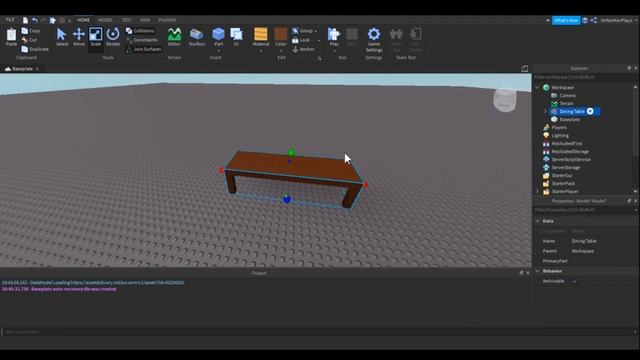Toggle Join Surfaces option
The image size is (640, 360).
143,49
